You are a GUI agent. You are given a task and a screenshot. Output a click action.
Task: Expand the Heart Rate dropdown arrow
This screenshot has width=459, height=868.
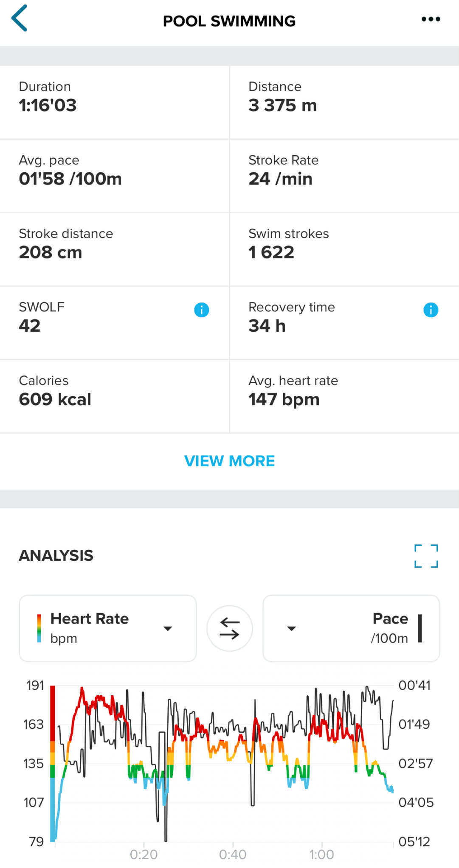(168, 628)
